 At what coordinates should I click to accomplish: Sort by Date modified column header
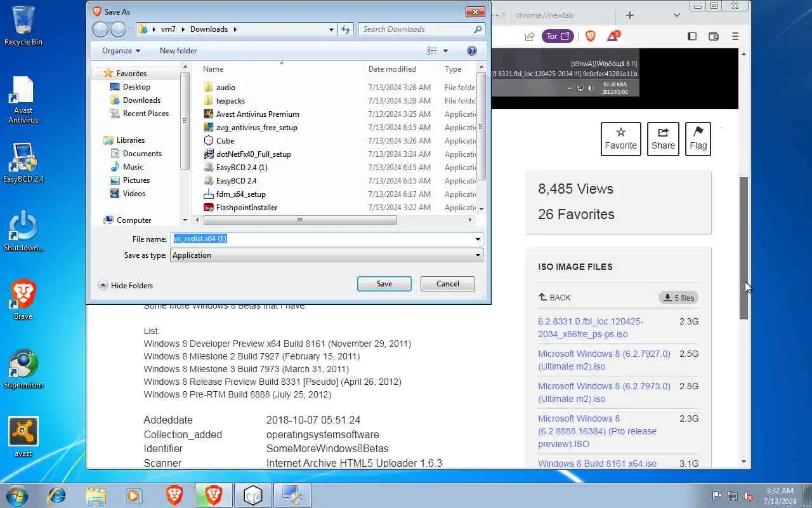tap(392, 69)
